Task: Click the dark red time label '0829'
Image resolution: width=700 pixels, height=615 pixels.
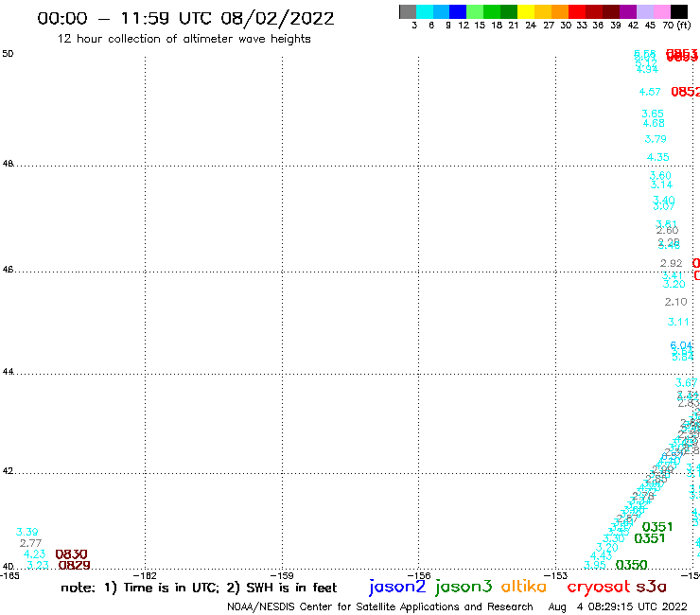Action: [x=74, y=565]
